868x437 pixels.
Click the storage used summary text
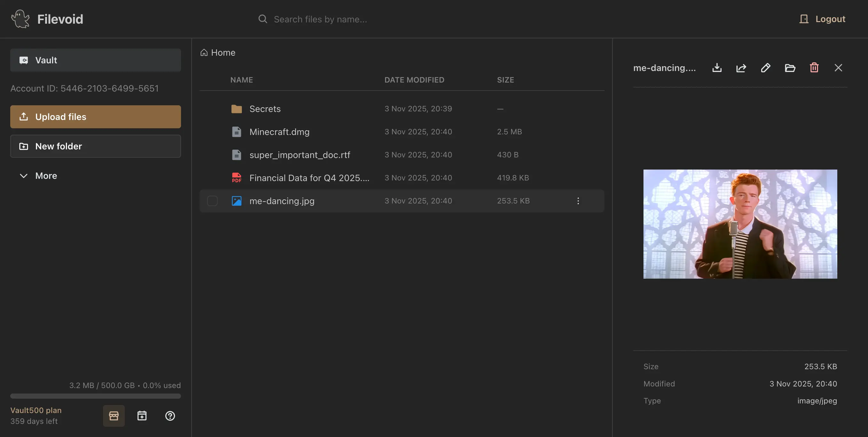point(125,385)
